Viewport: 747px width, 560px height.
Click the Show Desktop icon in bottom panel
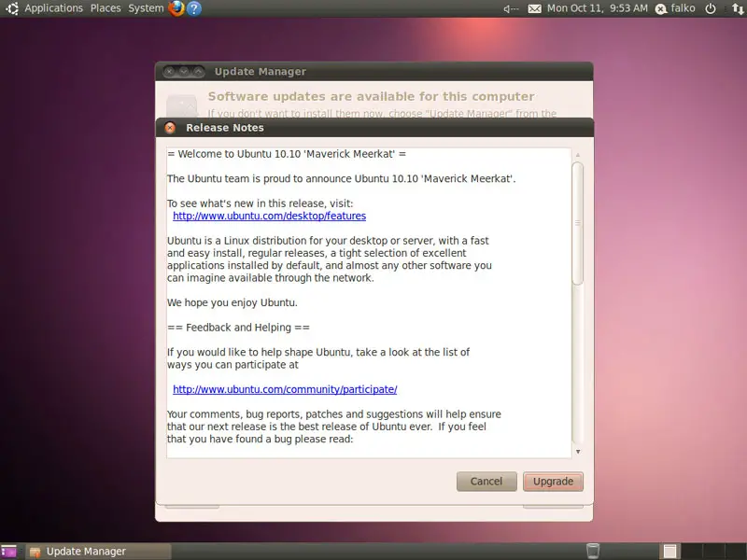coord(9,552)
